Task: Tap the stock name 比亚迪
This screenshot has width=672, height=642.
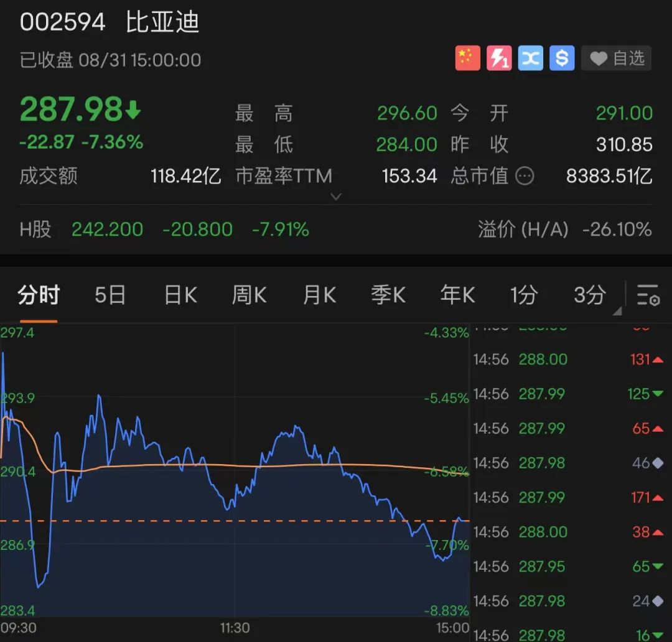Action: (x=163, y=22)
